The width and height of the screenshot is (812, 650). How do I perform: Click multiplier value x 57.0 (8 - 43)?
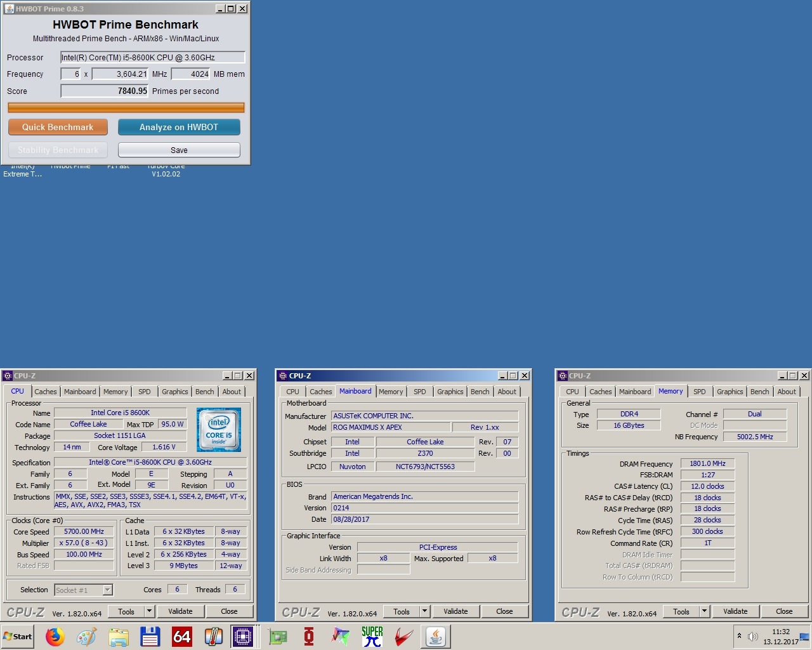click(x=84, y=543)
